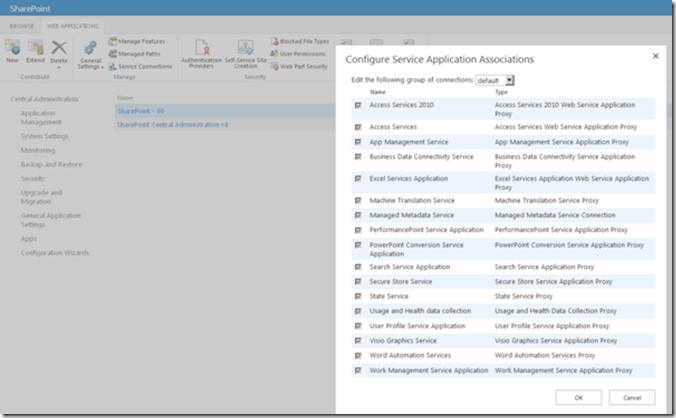Open Backup and Restore in sidebar

click(51, 165)
